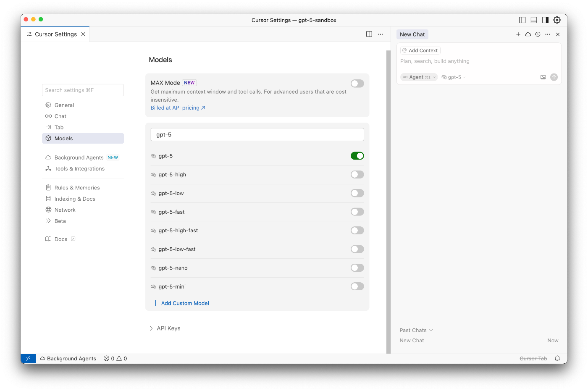Viewport: 588px width, 391px height.
Task: Open the past New Chat entry
Action: [479, 341]
